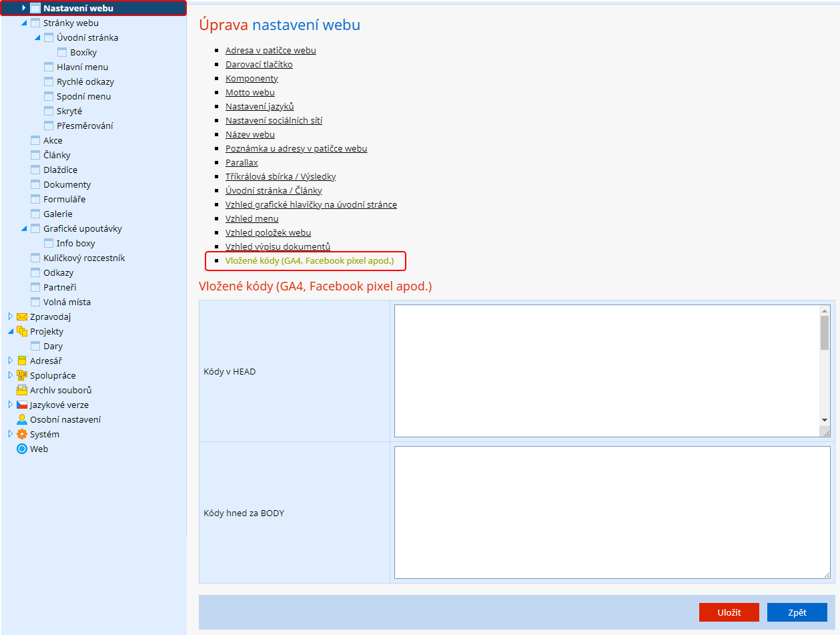
Task: Click the Systém gear icon
Action: tap(22, 434)
